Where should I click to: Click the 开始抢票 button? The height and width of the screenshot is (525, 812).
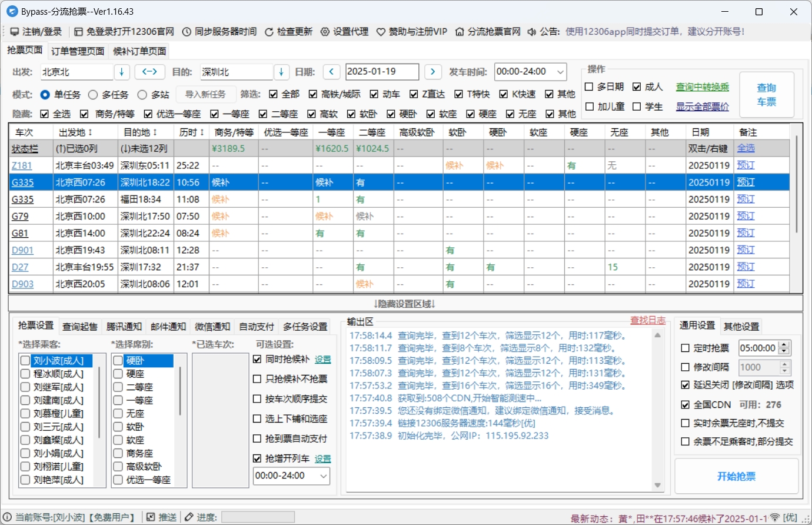(x=736, y=476)
